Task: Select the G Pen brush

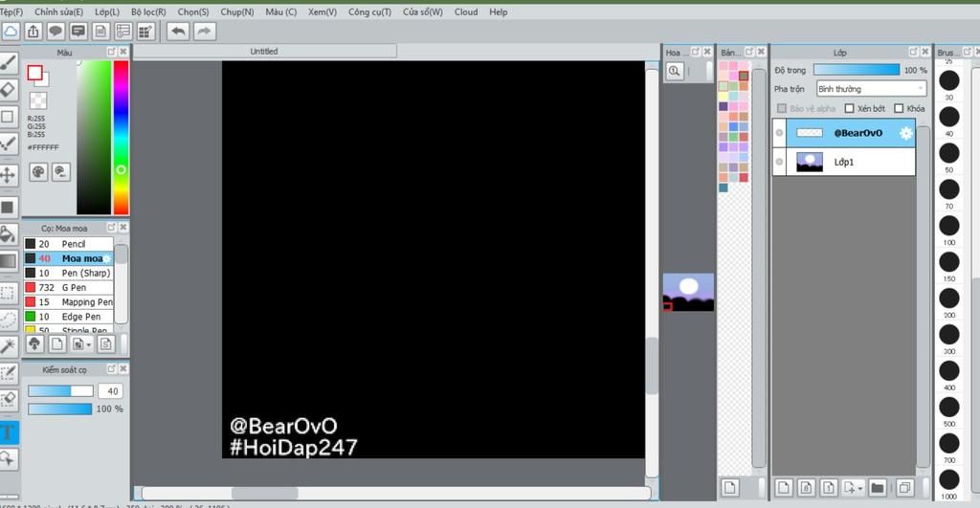Action: click(x=69, y=287)
